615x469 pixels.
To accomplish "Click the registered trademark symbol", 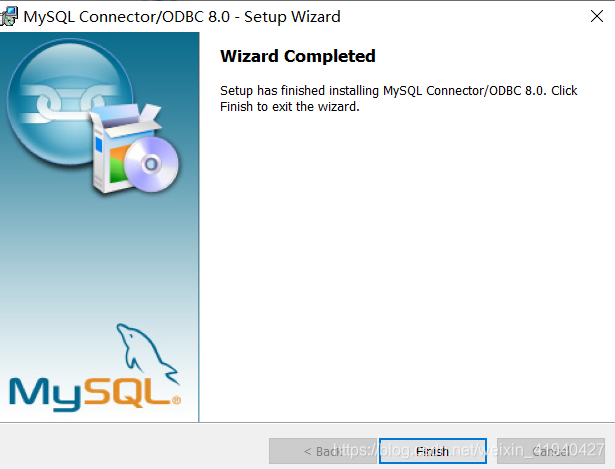I will click(176, 400).
